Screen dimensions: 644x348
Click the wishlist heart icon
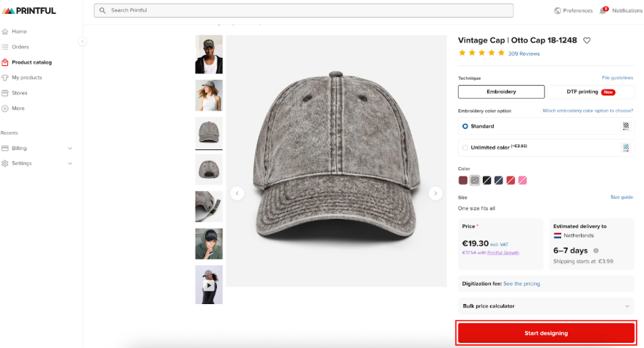[x=587, y=41]
